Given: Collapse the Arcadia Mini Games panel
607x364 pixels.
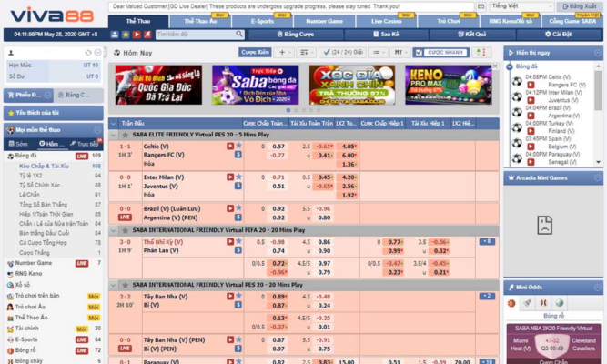Looking at the screenshot, I should 597,177.
